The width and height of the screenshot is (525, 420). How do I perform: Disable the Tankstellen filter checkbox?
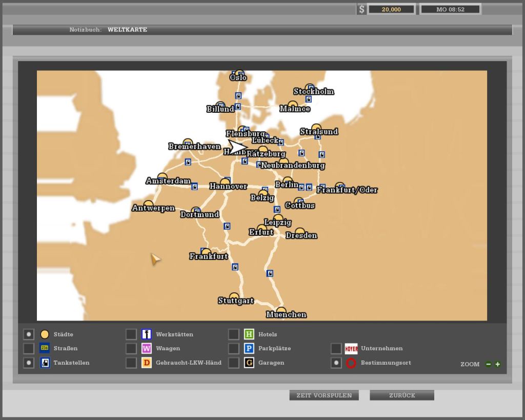29,363
